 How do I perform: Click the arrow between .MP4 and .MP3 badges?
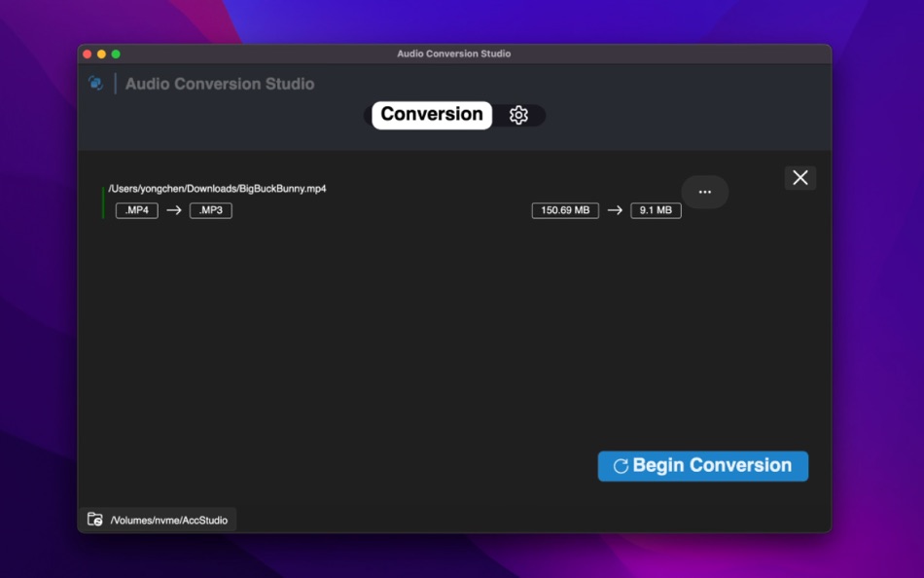(x=173, y=210)
